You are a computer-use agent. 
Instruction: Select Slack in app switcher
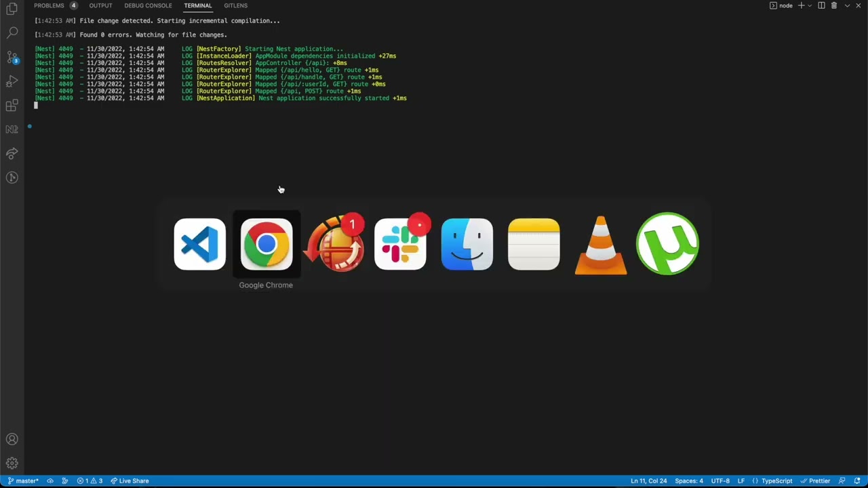point(400,244)
